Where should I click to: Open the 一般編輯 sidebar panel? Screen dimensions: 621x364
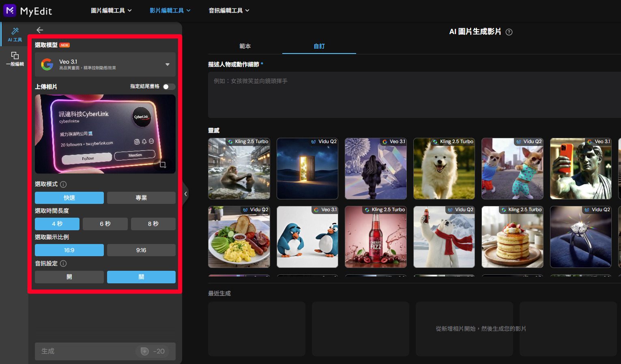pyautogui.click(x=15, y=59)
